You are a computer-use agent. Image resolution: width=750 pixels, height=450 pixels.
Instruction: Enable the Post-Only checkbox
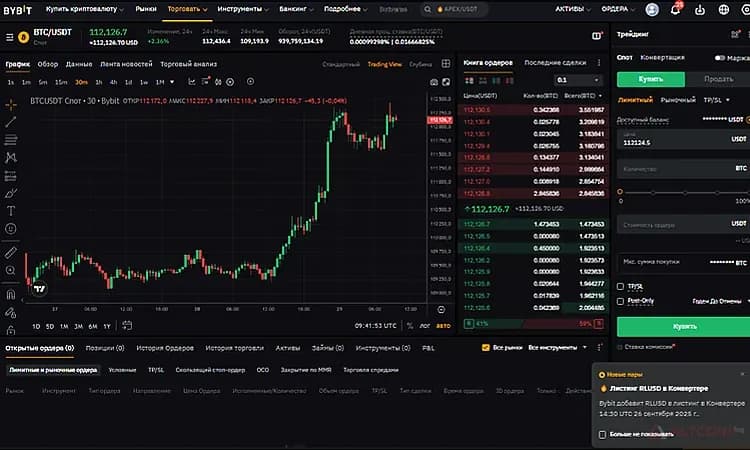[620, 301]
